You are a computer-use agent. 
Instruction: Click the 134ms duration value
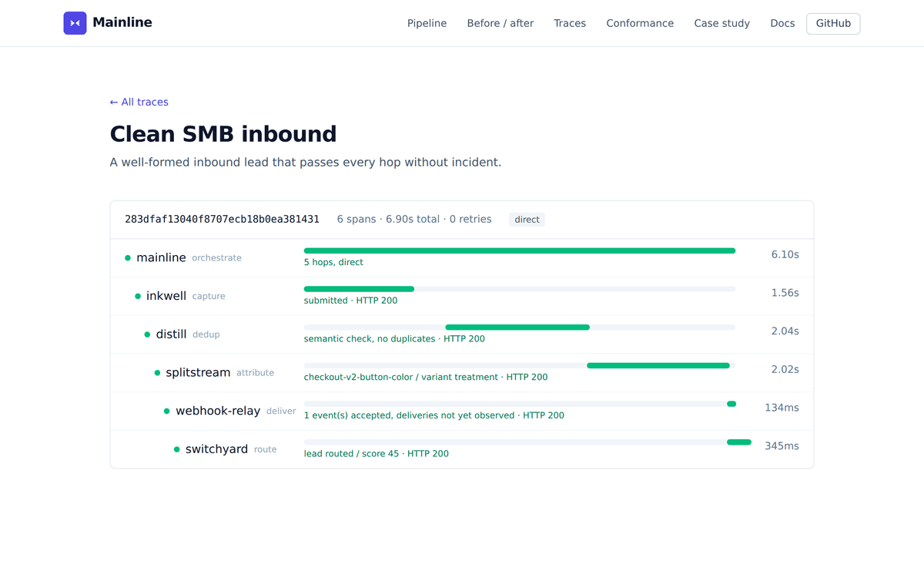(x=782, y=408)
